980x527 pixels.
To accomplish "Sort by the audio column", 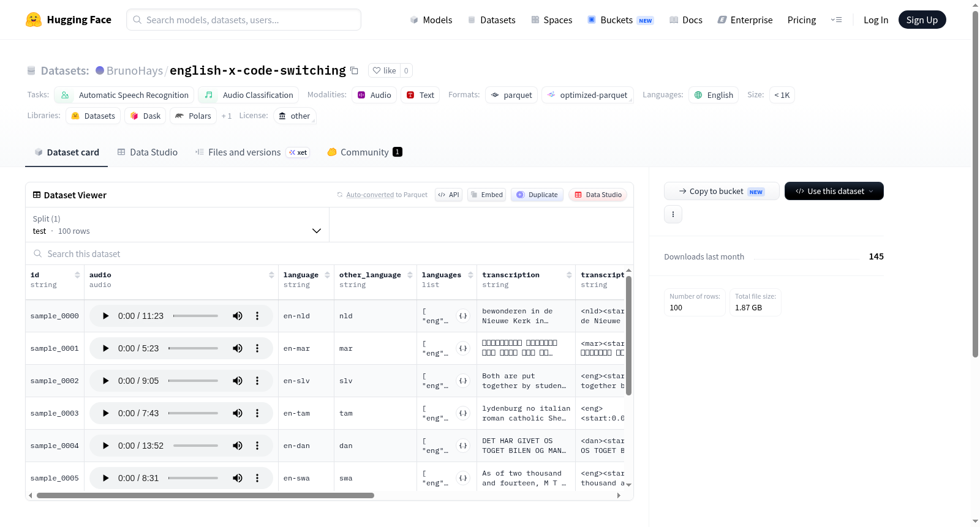I will 271,275.
